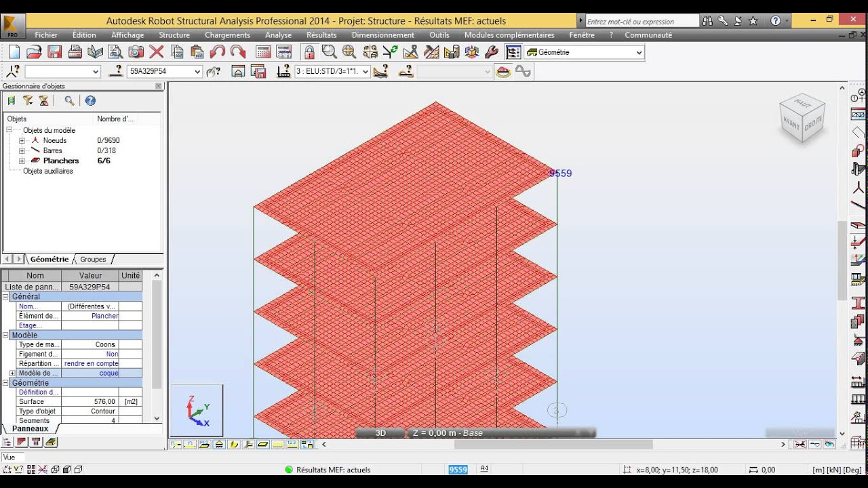Open the Résultats menu
Image resolution: width=868 pixels, height=488 pixels.
pos(321,35)
